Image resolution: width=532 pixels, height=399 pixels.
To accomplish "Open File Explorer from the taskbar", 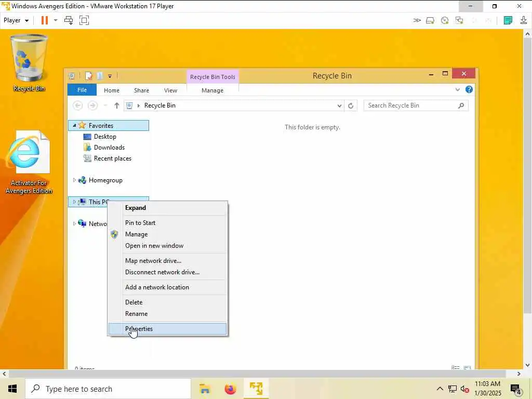I will click(x=205, y=389).
